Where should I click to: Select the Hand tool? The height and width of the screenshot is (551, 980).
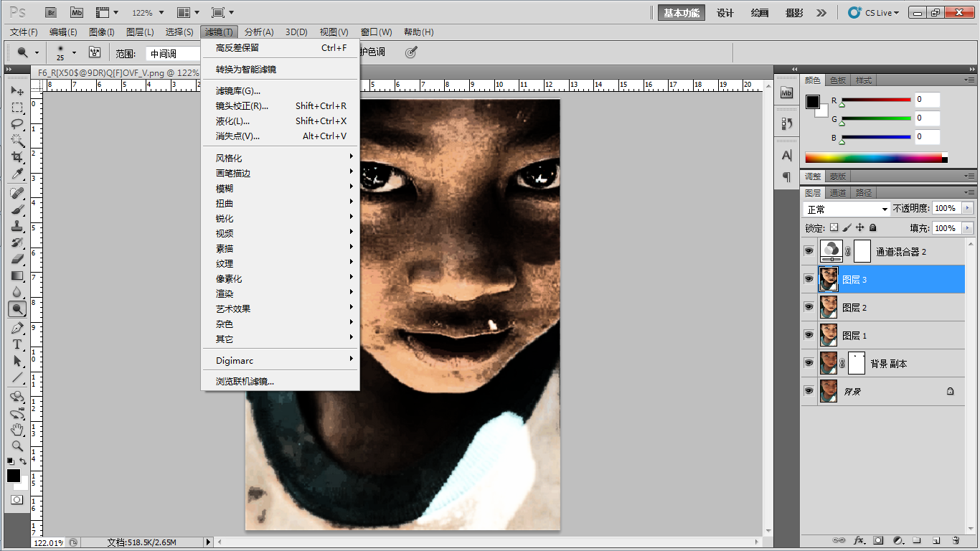click(x=17, y=430)
